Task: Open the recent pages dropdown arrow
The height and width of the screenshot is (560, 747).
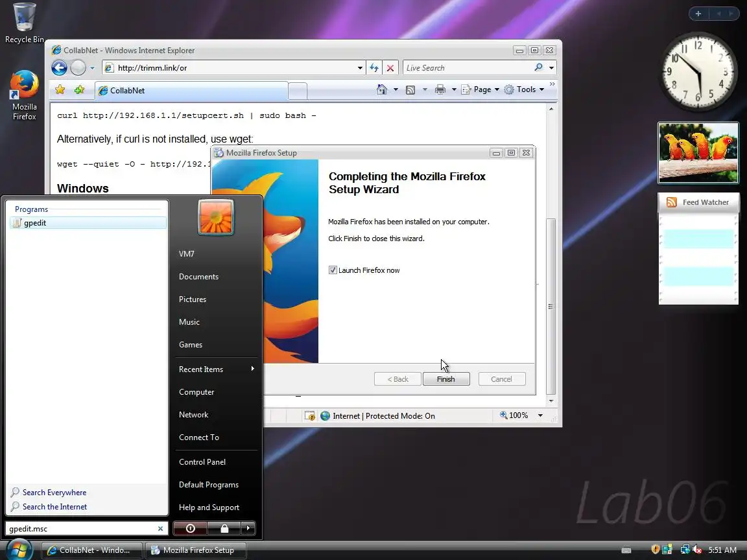Action: click(x=93, y=68)
